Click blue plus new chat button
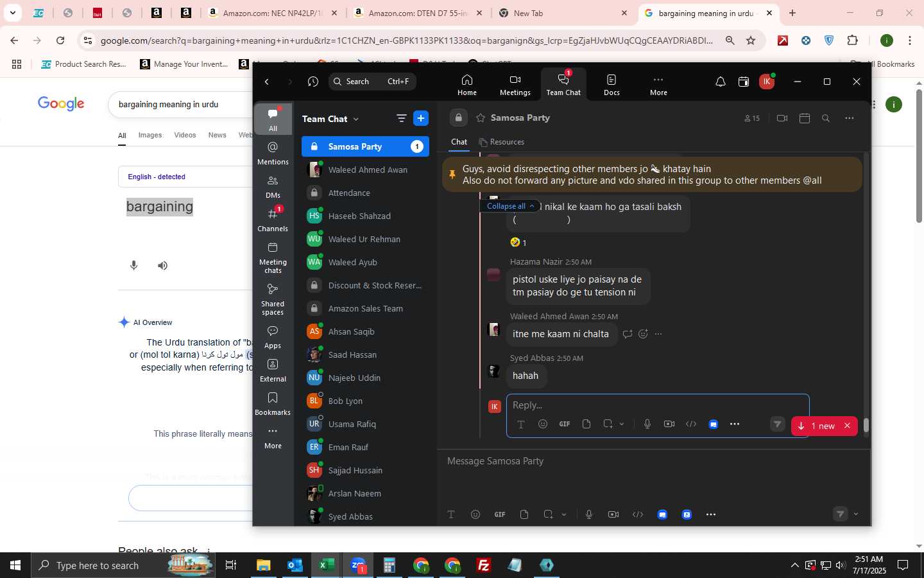The height and width of the screenshot is (578, 924). [x=421, y=118]
